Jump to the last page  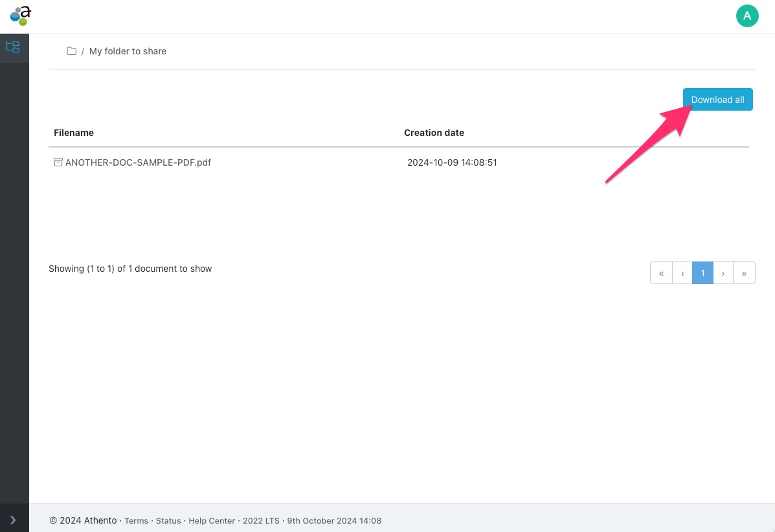point(744,273)
